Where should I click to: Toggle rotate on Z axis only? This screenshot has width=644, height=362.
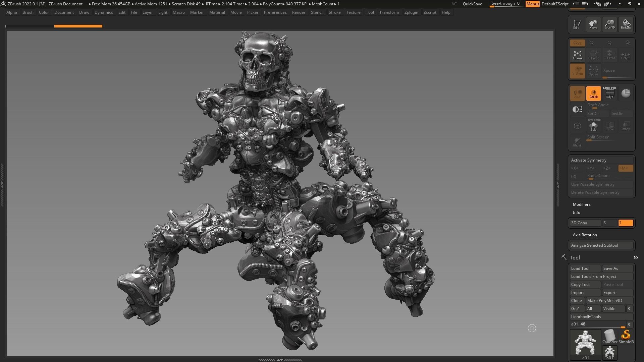(x=628, y=43)
